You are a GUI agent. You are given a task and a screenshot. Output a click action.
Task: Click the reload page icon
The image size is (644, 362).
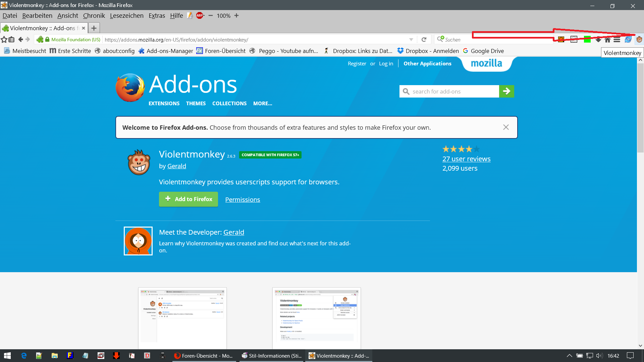click(424, 40)
